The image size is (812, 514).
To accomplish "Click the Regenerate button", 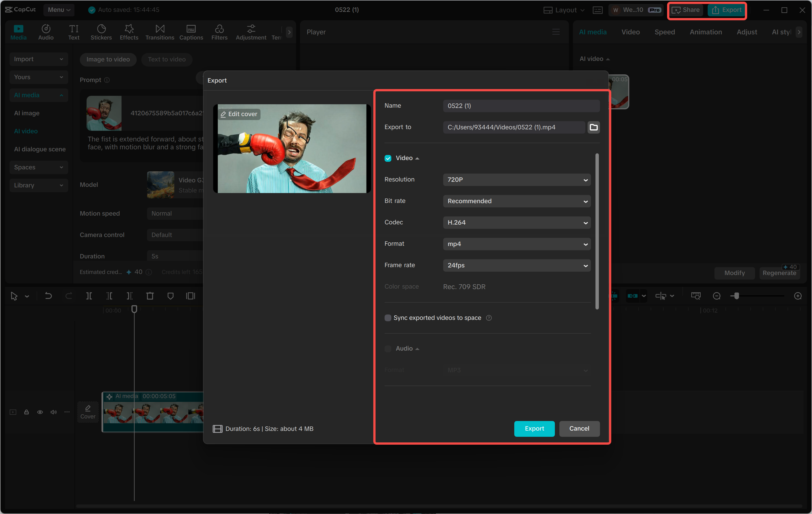I will click(780, 273).
